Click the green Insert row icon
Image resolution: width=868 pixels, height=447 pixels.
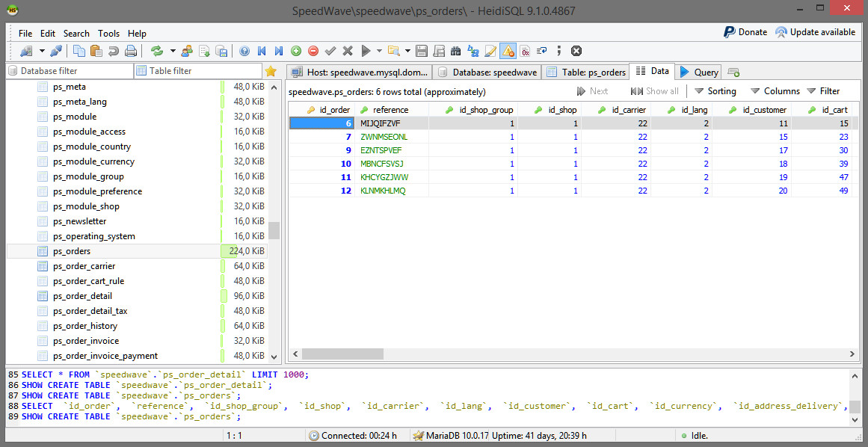click(296, 51)
